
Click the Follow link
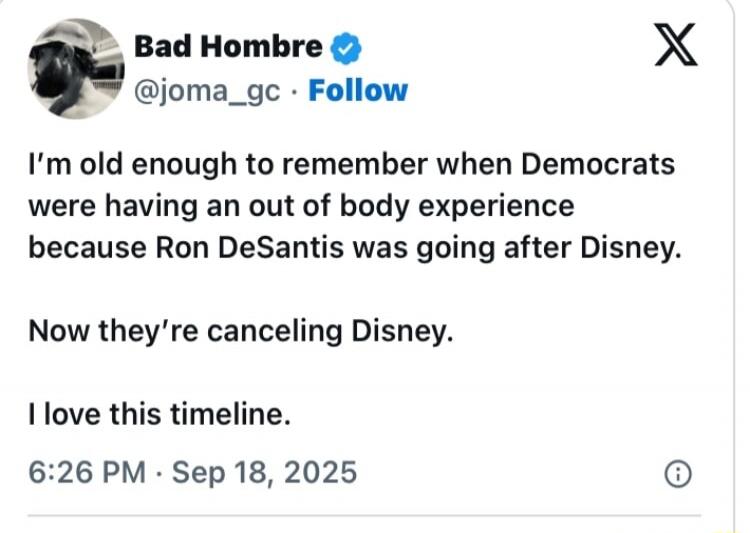click(x=358, y=90)
